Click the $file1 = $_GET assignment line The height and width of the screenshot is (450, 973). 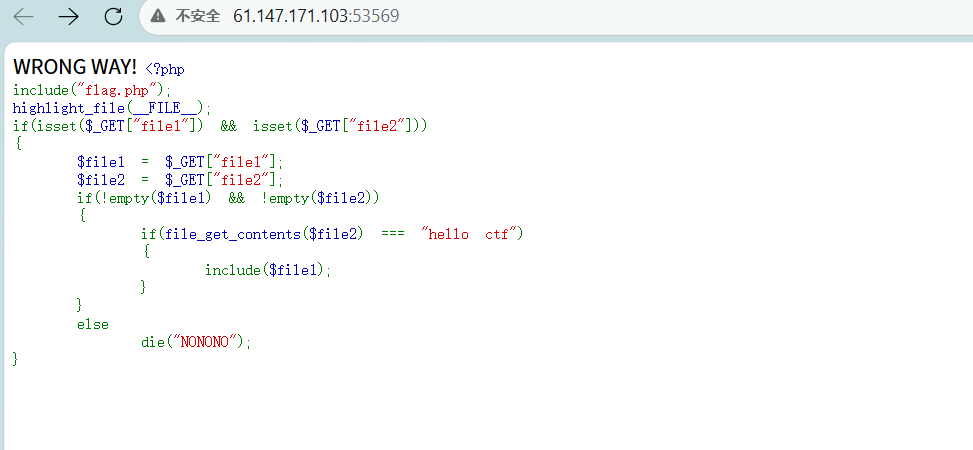180,161
